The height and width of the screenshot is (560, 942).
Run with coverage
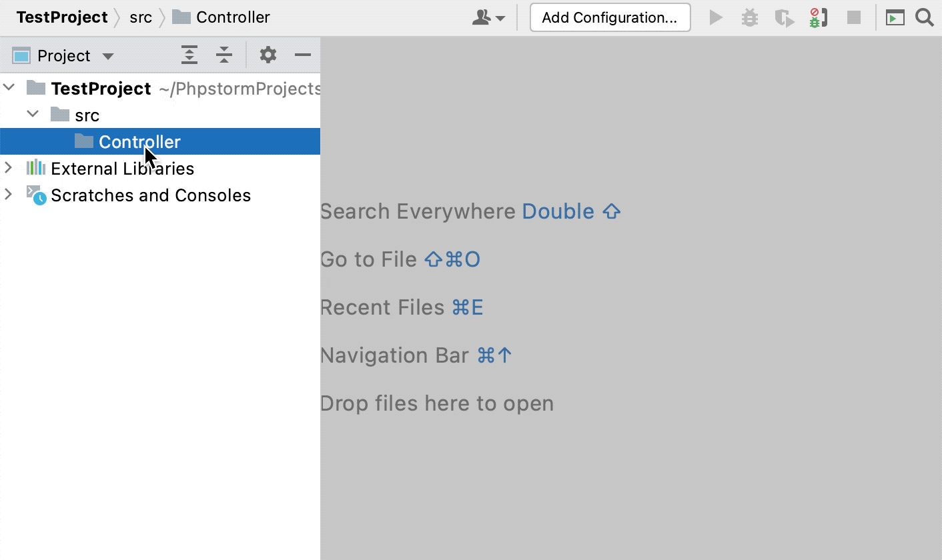coord(784,17)
